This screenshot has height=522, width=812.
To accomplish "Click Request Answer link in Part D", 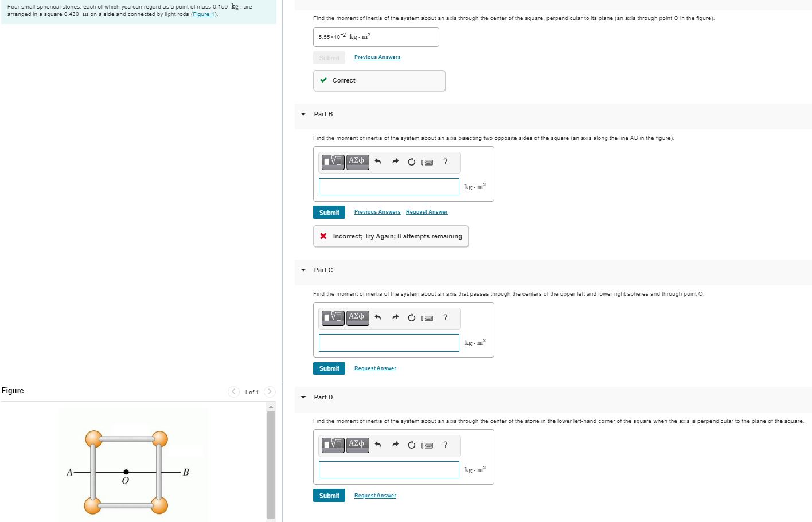I will click(x=375, y=496).
